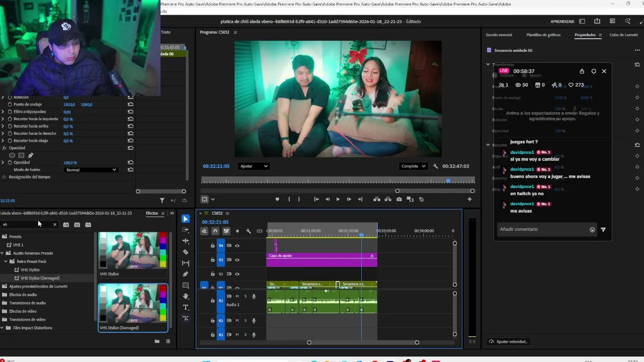Toggle timeline snapping magnet
The width and height of the screenshot is (644, 362).
[x=215, y=231]
